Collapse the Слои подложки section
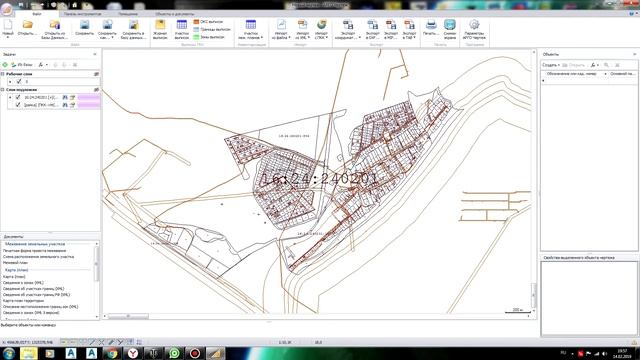Screen dimensions: 640x360 click(x=2, y=89)
